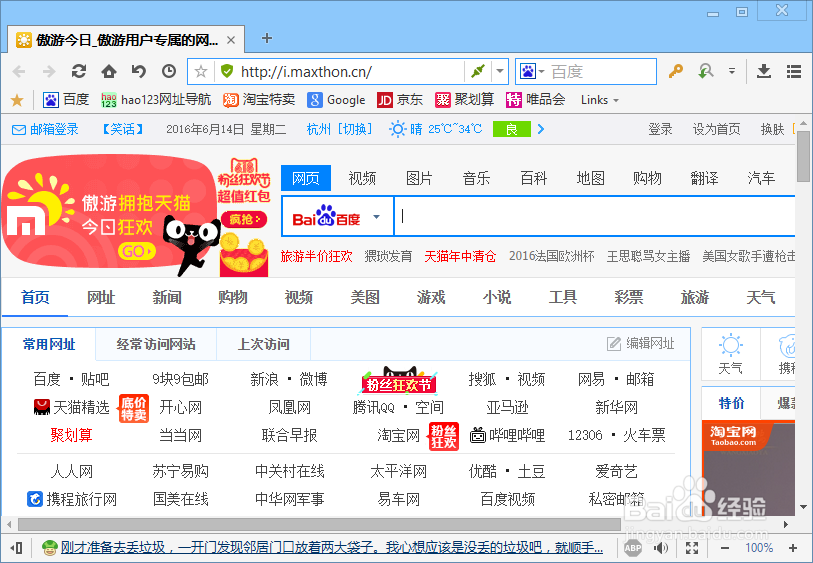Open the 特价 sidebar tab
This screenshot has height=563, width=813.
coord(731,403)
